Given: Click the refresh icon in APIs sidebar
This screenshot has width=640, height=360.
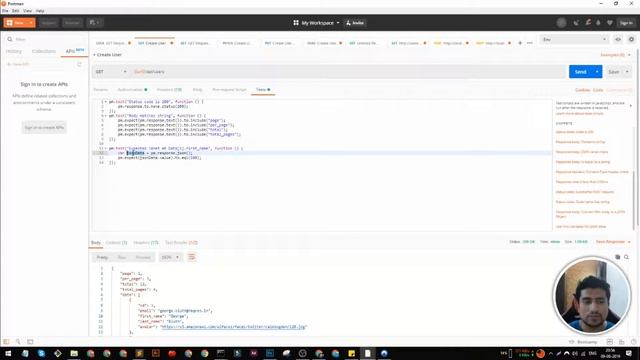Looking at the screenshot, I should (79, 64).
